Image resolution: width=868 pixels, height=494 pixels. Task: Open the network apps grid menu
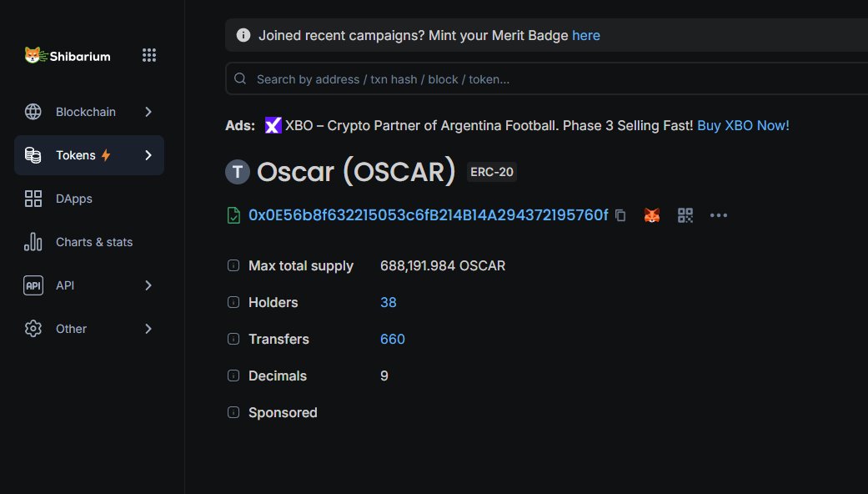pyautogui.click(x=149, y=55)
